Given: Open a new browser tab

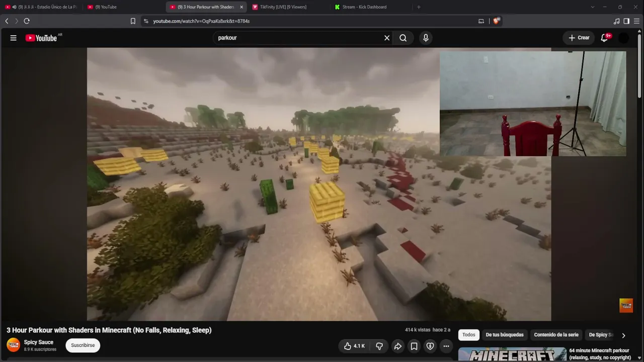Looking at the screenshot, I should coord(419,7).
